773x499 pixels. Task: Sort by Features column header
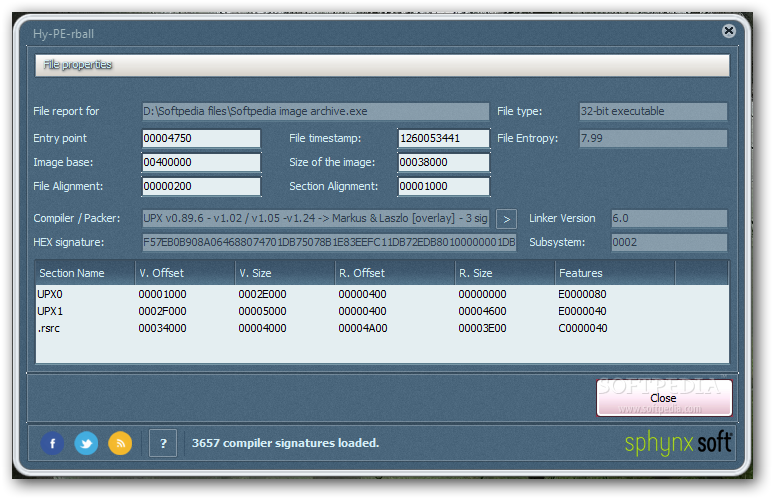[615, 273]
